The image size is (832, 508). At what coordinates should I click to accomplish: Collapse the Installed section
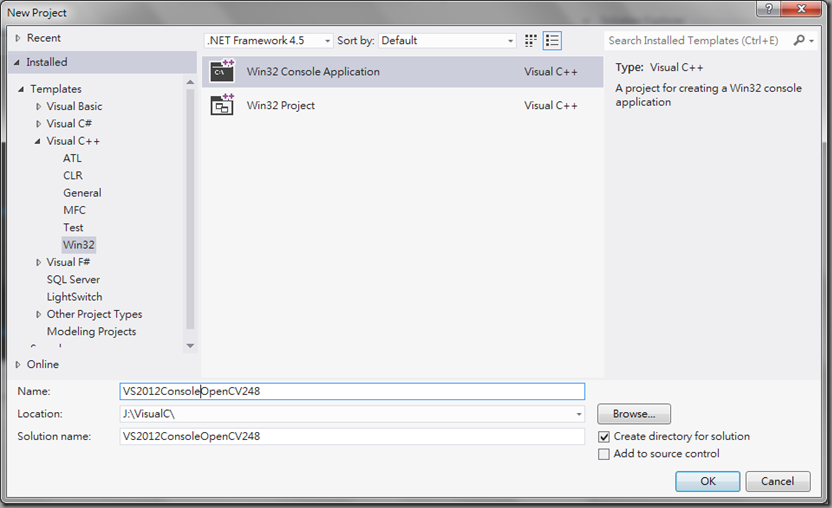(x=17, y=63)
